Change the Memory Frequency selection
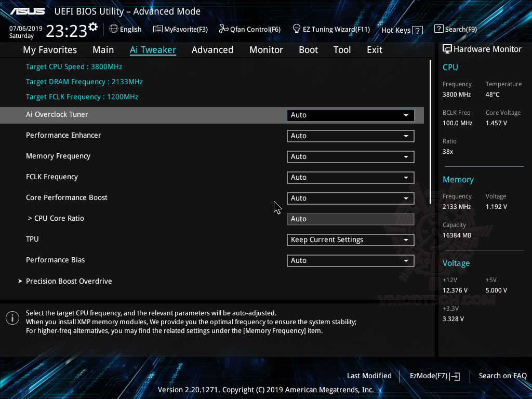Image resolution: width=532 pixels, height=399 pixels. tap(350, 156)
